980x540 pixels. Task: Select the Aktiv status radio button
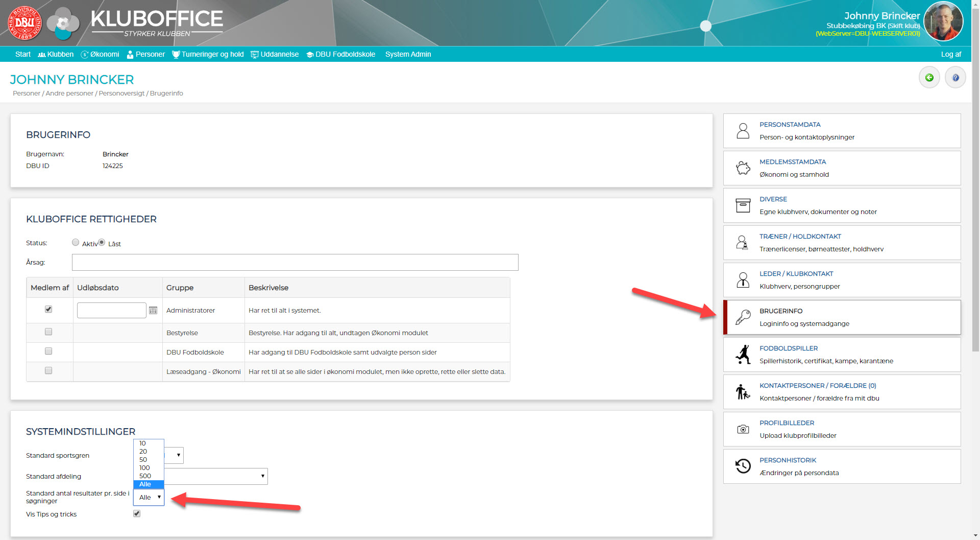[76, 242]
